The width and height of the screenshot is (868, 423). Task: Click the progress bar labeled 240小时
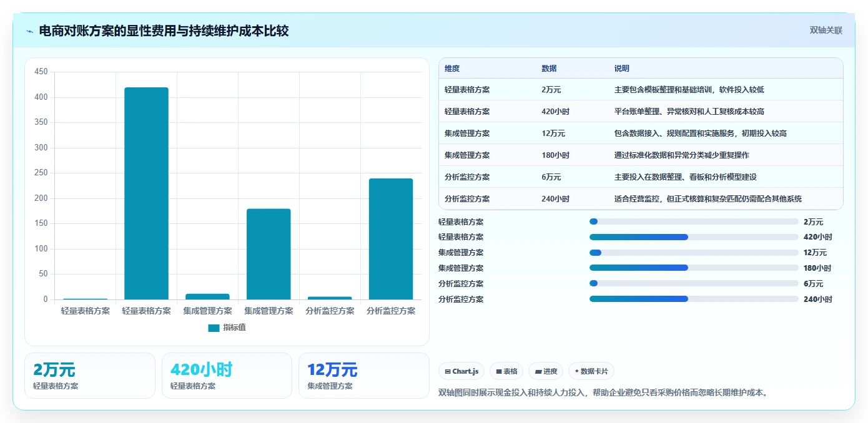point(694,299)
